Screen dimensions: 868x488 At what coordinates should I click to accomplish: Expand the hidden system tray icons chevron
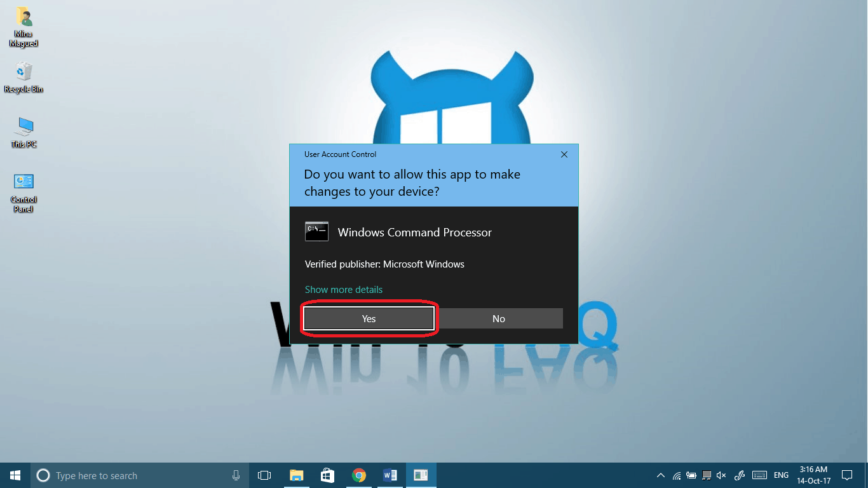pyautogui.click(x=661, y=475)
